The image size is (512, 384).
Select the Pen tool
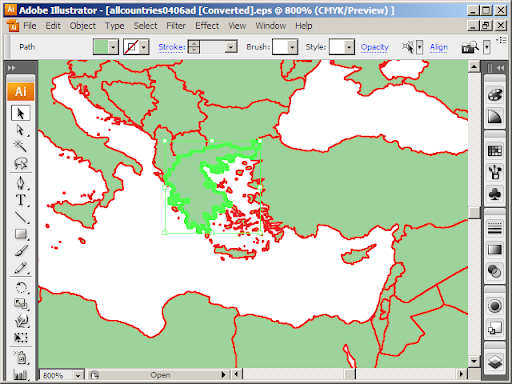point(21,183)
